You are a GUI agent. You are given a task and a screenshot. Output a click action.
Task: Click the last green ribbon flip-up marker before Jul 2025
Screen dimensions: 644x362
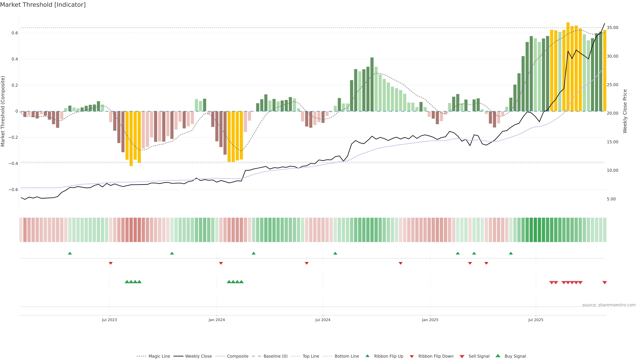point(511,253)
